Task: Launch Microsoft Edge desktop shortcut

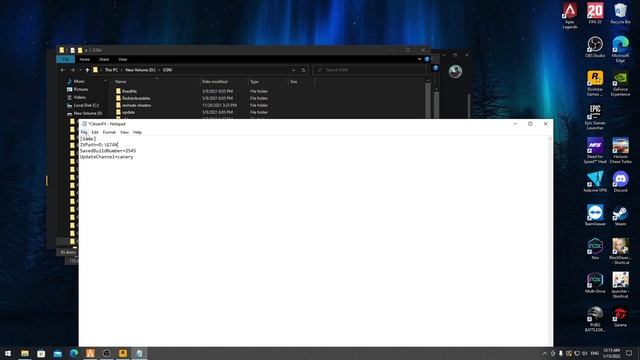Action: tap(620, 49)
